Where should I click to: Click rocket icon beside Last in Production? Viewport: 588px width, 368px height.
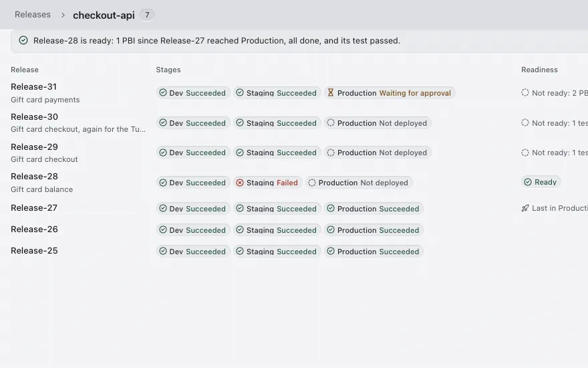click(x=525, y=208)
